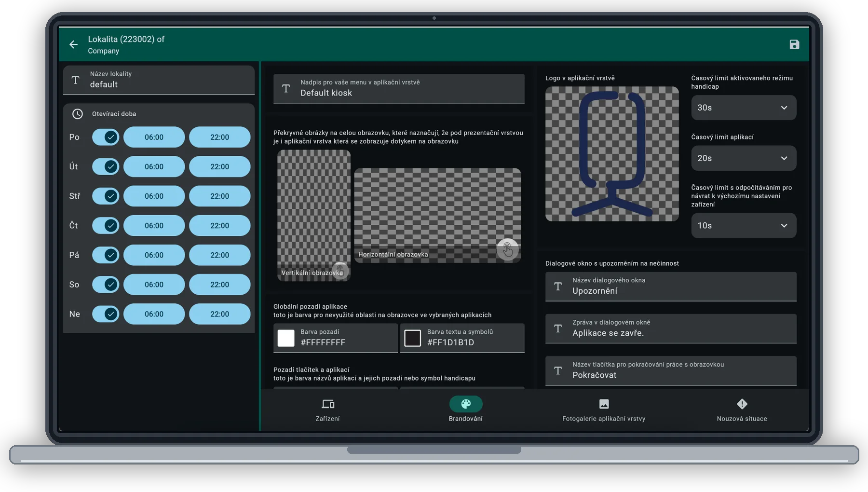Edit the Název dialogového okna field

click(x=671, y=287)
